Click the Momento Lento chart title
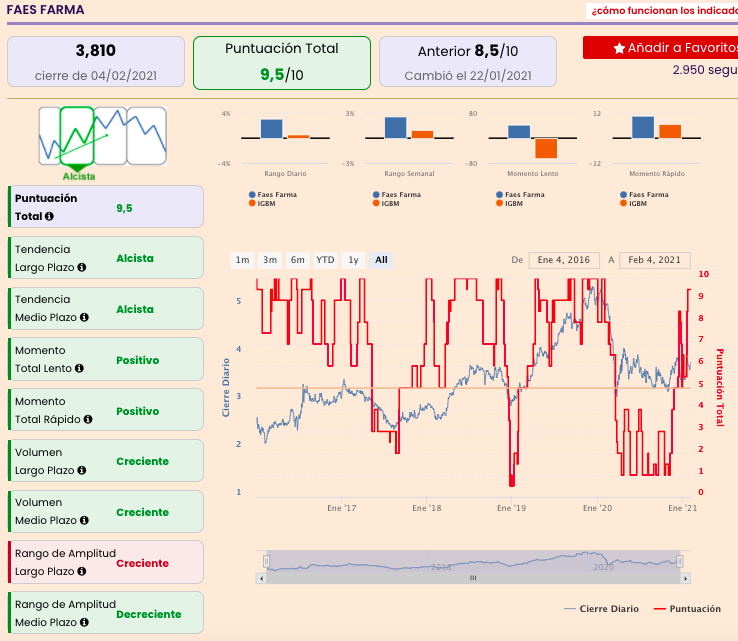 tap(533, 174)
